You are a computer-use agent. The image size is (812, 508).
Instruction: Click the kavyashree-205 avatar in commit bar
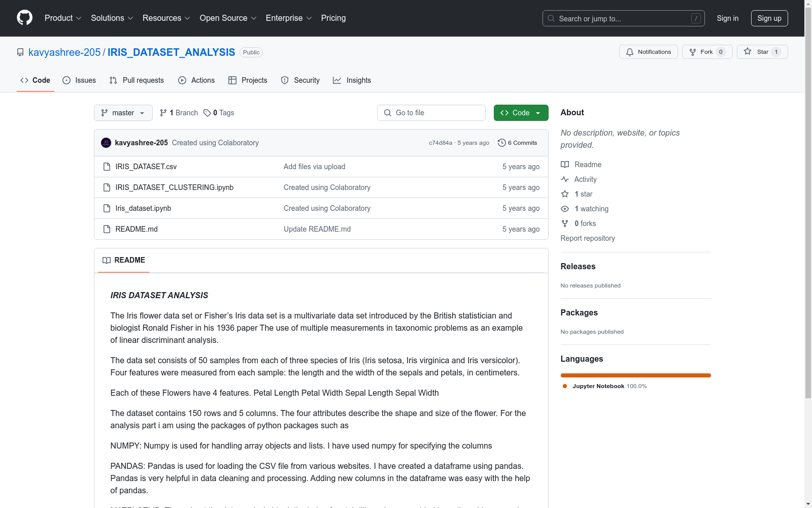point(106,143)
